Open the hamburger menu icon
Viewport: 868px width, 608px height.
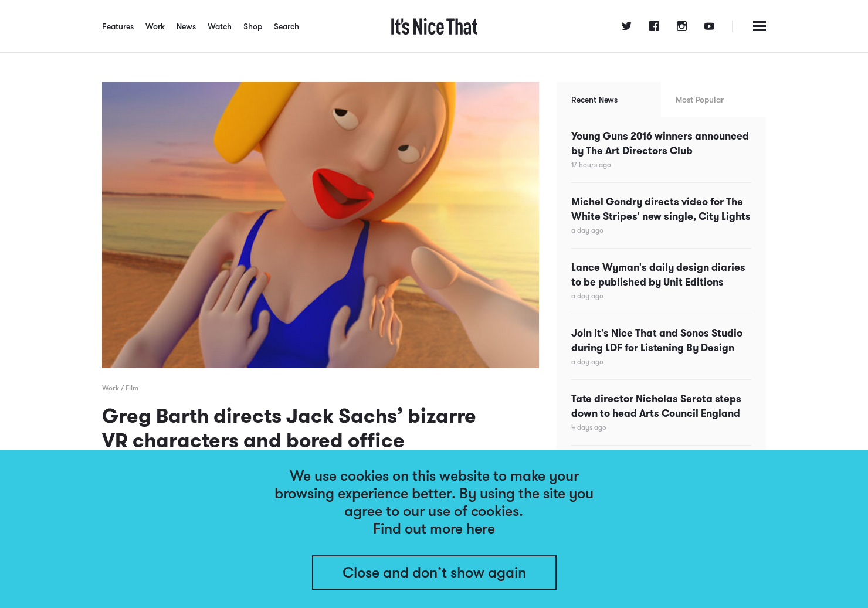click(759, 26)
